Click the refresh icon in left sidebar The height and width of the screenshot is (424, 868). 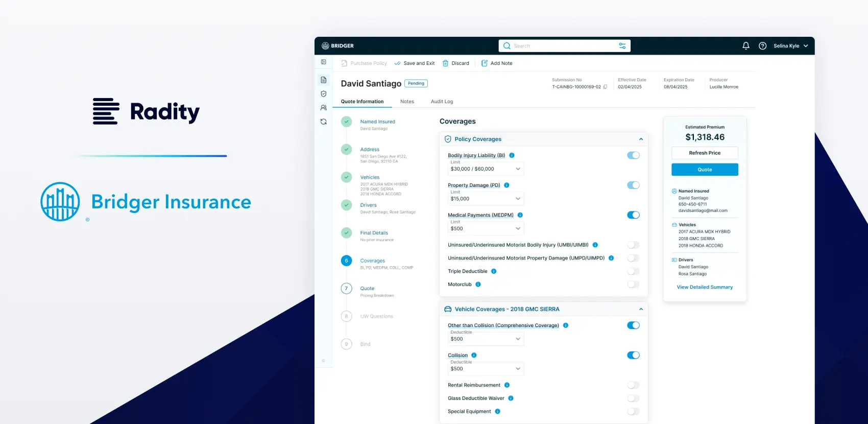pyautogui.click(x=323, y=122)
